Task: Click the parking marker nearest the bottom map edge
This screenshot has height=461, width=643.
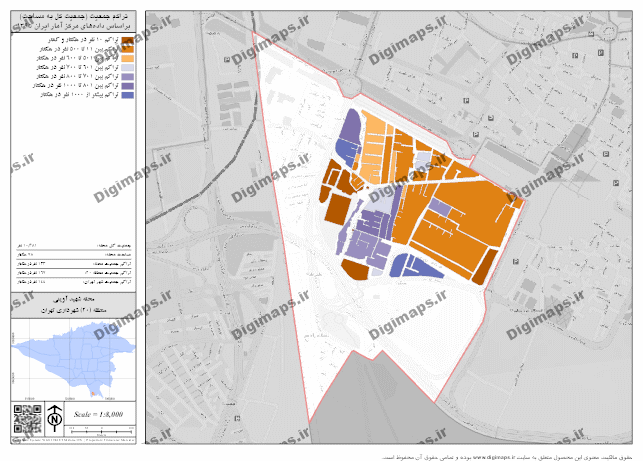Action: pos(237,418)
